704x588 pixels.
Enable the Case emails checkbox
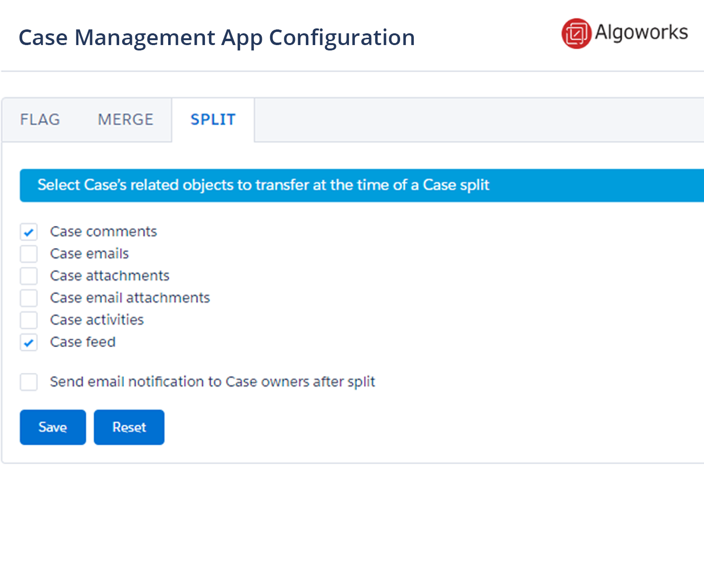coord(29,254)
